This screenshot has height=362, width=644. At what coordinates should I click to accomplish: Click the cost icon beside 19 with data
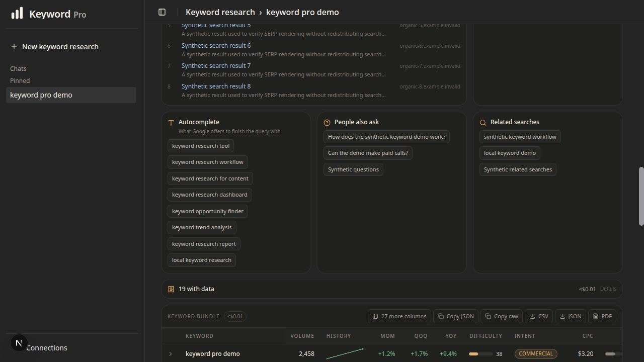coord(171,289)
